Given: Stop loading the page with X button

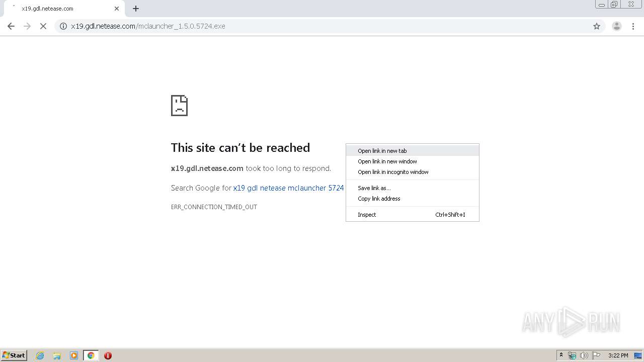Looking at the screenshot, I should (43, 26).
